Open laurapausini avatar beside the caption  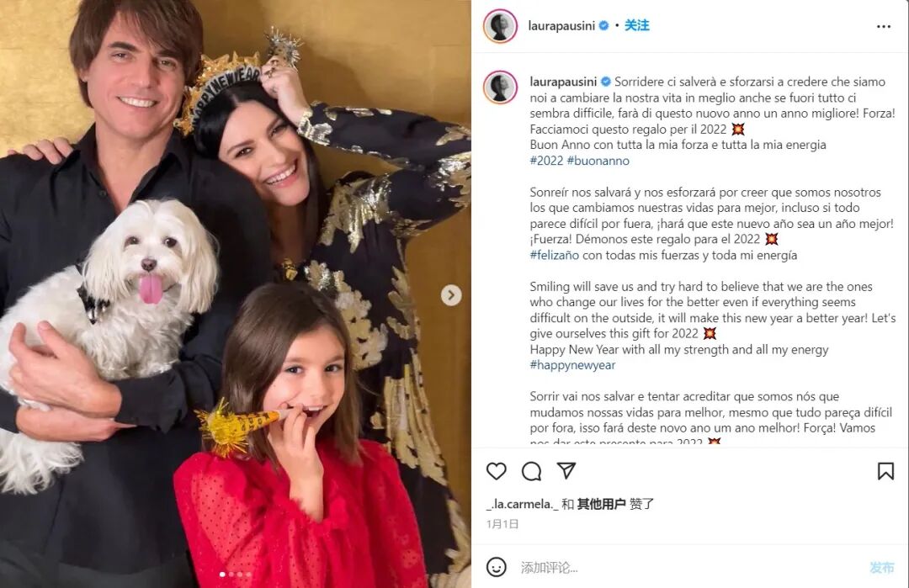click(500, 87)
